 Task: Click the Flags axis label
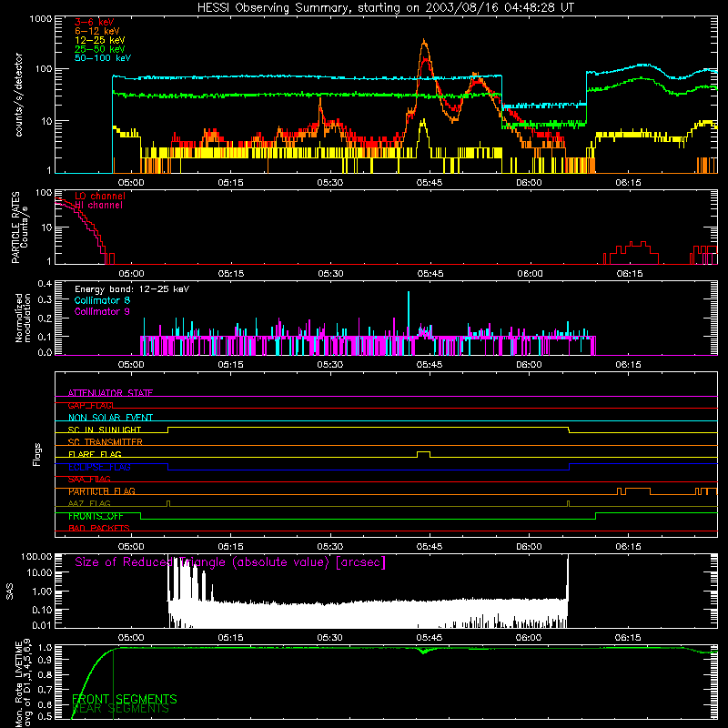37,454
